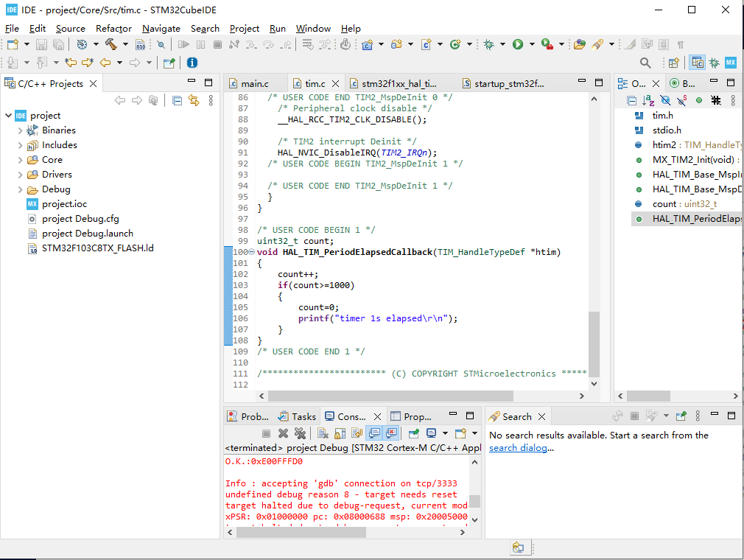
Task: Collapse function fold marker at line 100
Action: click(251, 251)
